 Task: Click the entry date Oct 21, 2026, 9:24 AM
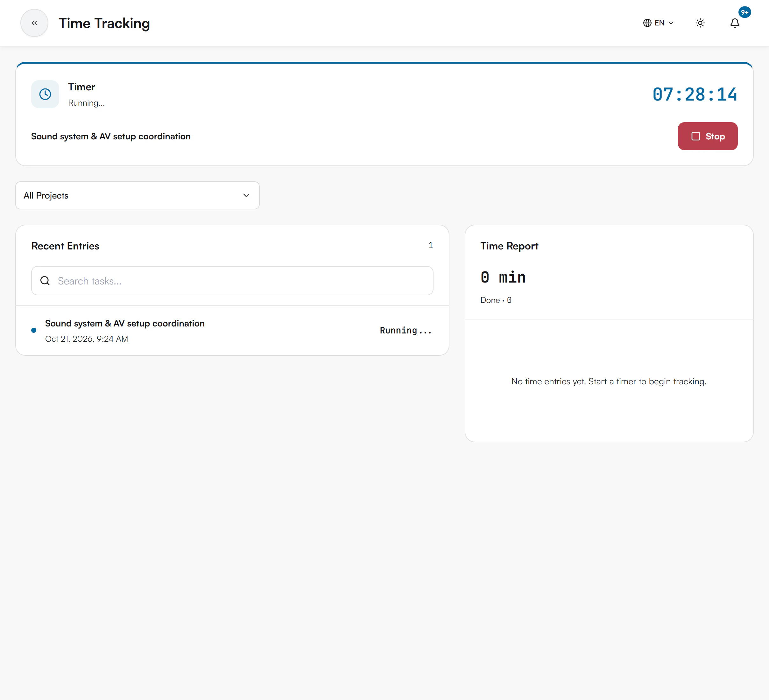[x=87, y=339]
